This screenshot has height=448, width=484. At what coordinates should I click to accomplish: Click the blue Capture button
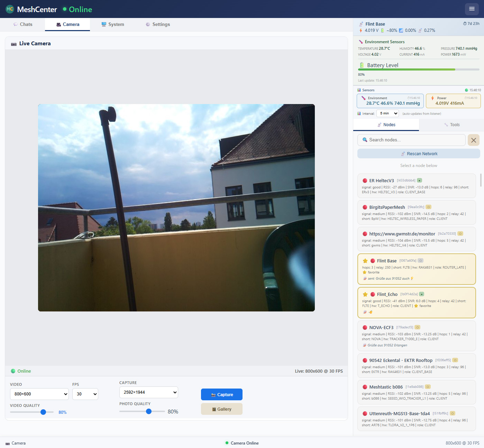click(222, 394)
